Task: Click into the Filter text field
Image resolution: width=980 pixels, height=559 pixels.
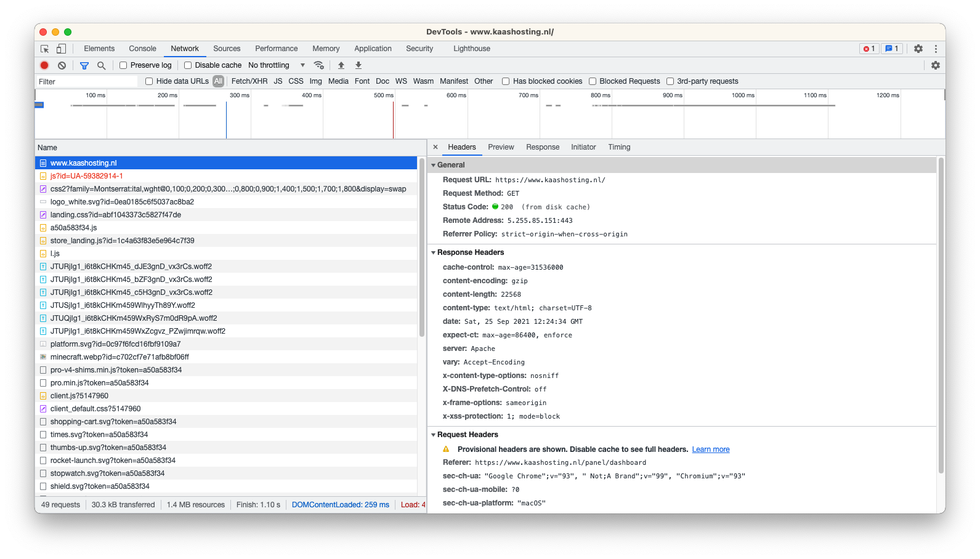Action: (x=86, y=81)
